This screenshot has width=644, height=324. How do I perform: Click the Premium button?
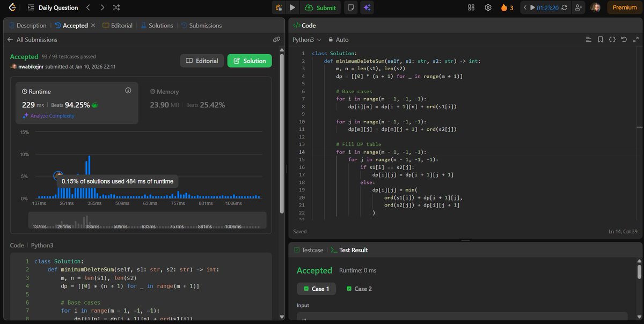pyautogui.click(x=625, y=8)
